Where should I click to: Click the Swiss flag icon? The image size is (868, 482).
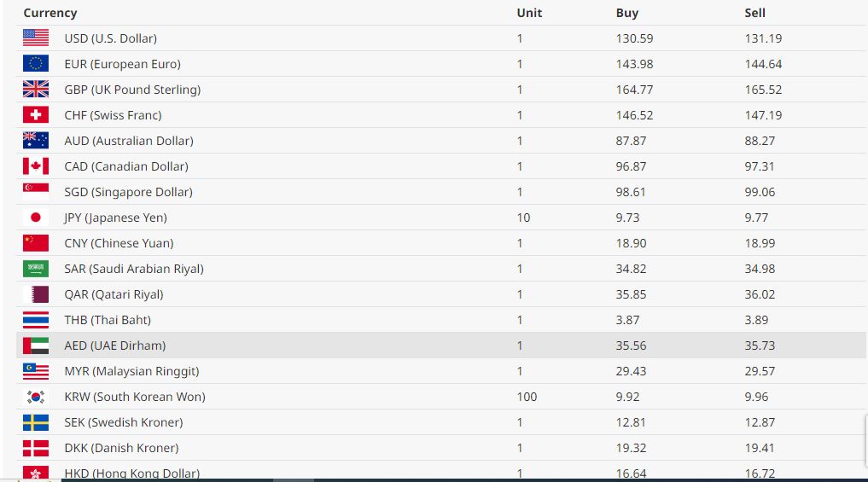click(x=36, y=115)
